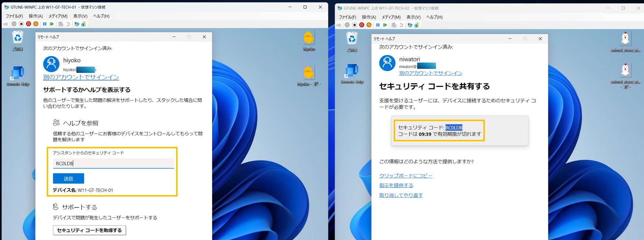The height and width of the screenshot is (240, 644).
Task: Click revert arrow icon in W11-GT-TECH-02 toolbar
Action: (401, 25)
